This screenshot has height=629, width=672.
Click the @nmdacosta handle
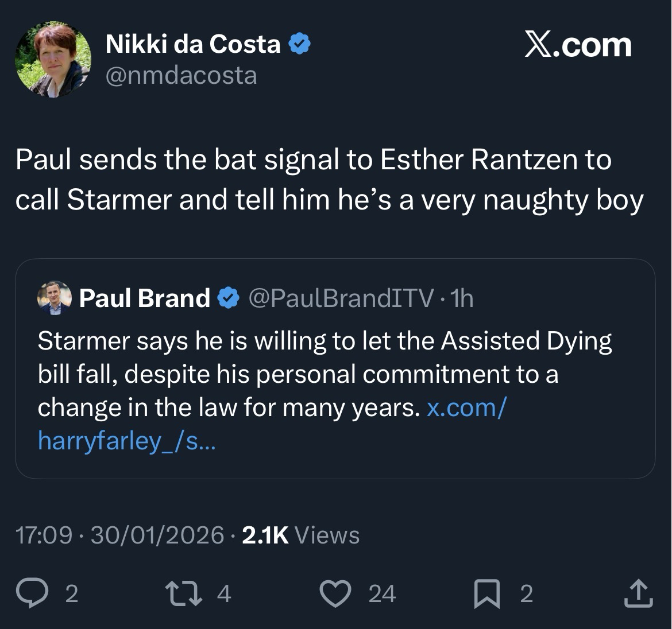(x=181, y=76)
